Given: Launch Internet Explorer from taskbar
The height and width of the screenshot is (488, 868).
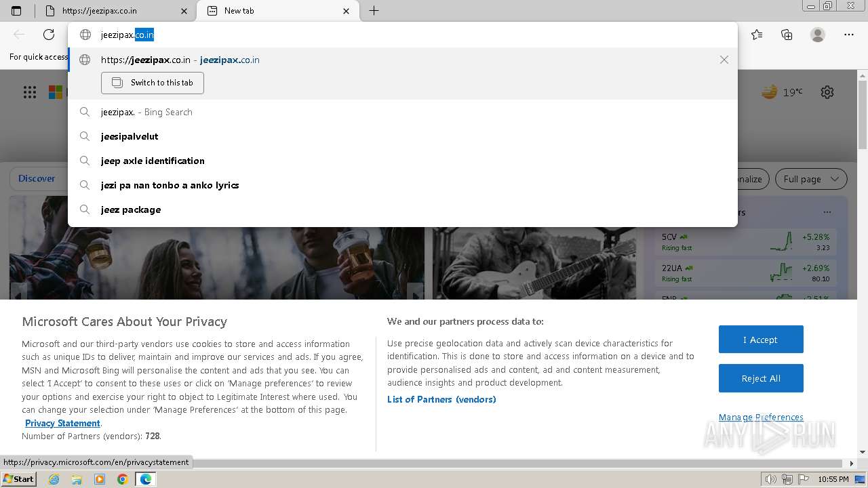Looking at the screenshot, I should click(54, 479).
